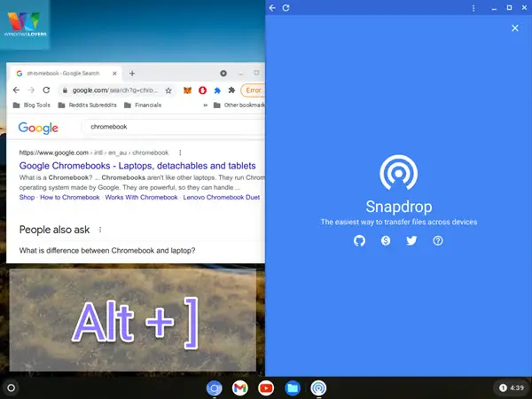Open the MetaMask fox extension

point(187,90)
